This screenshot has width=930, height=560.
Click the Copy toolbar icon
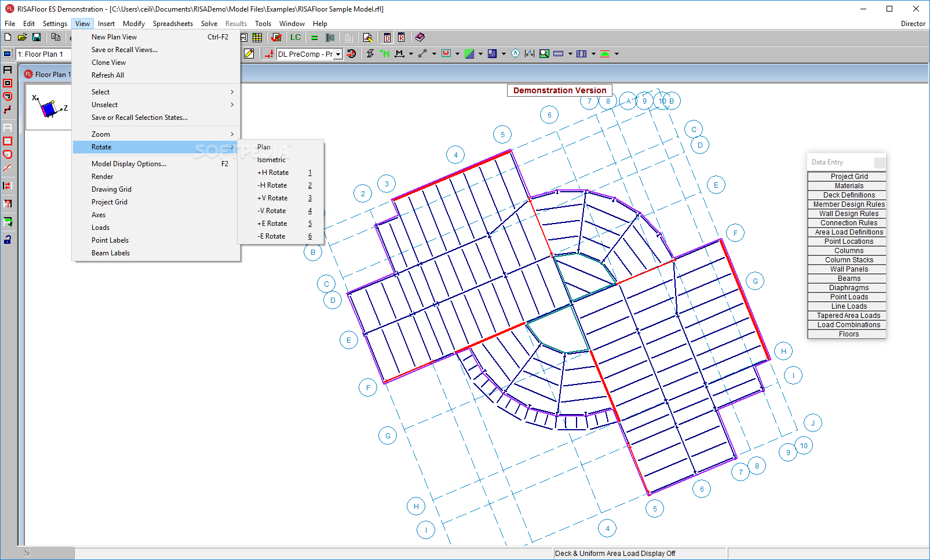point(56,37)
